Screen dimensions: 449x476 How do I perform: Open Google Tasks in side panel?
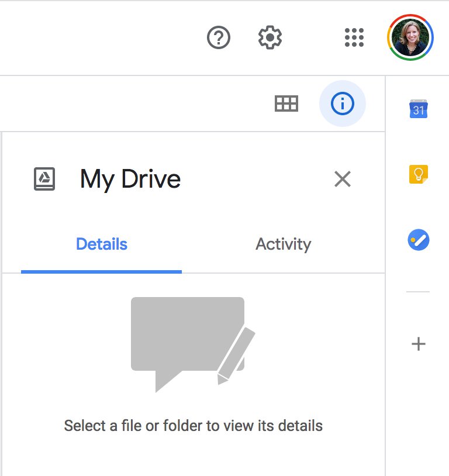coord(419,240)
